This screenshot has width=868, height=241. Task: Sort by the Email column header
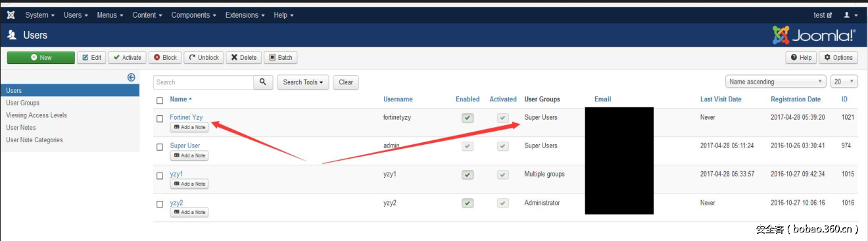(603, 99)
